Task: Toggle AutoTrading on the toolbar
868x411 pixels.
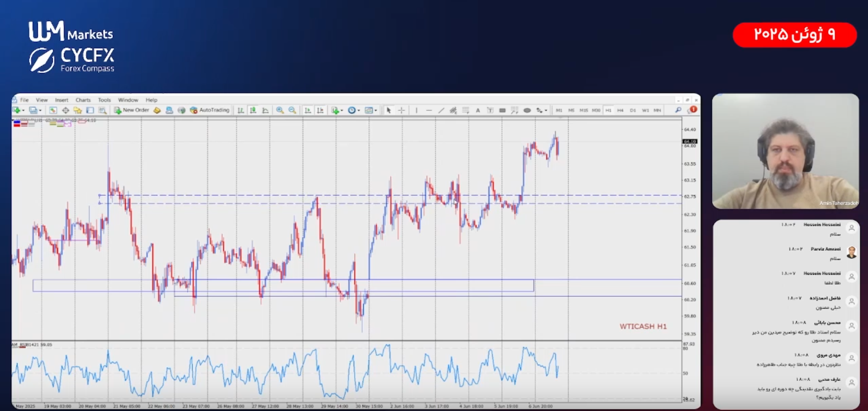Action: point(210,110)
